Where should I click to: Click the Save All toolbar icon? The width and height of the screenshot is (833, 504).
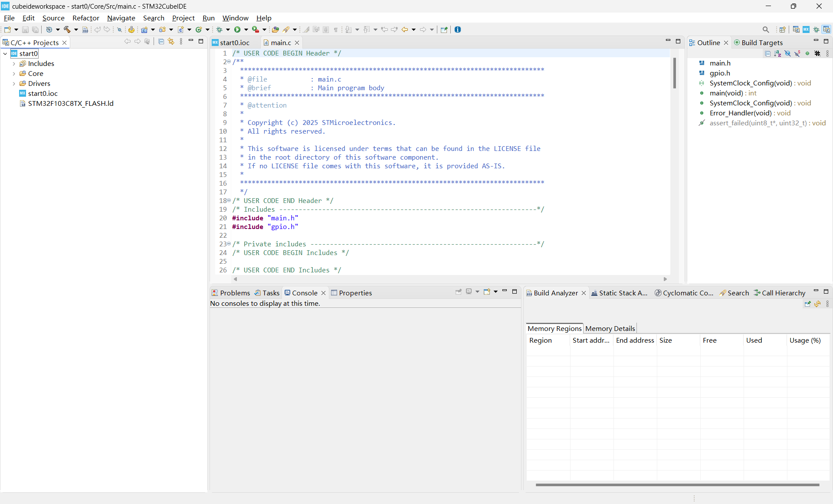(x=36, y=29)
